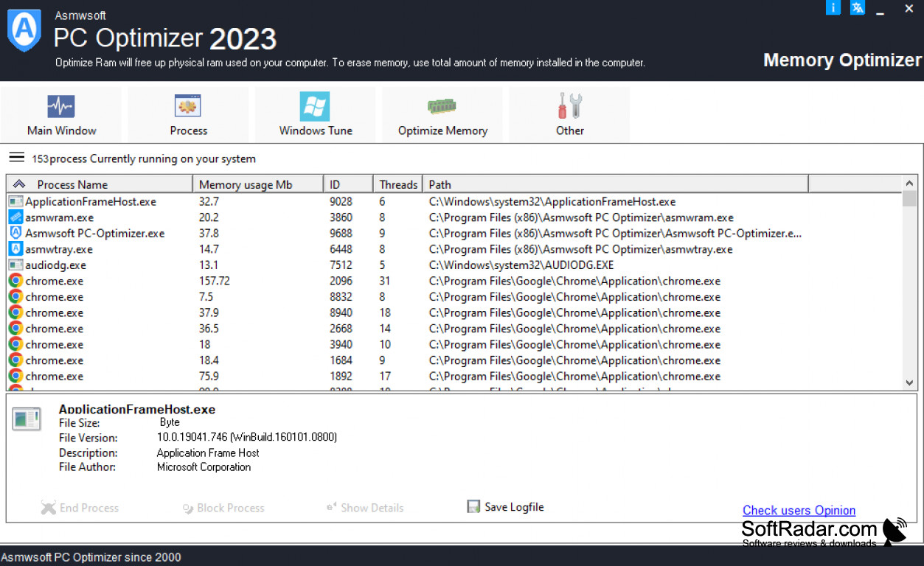Click process ID 9028
This screenshot has width=924, height=566.
341,201
